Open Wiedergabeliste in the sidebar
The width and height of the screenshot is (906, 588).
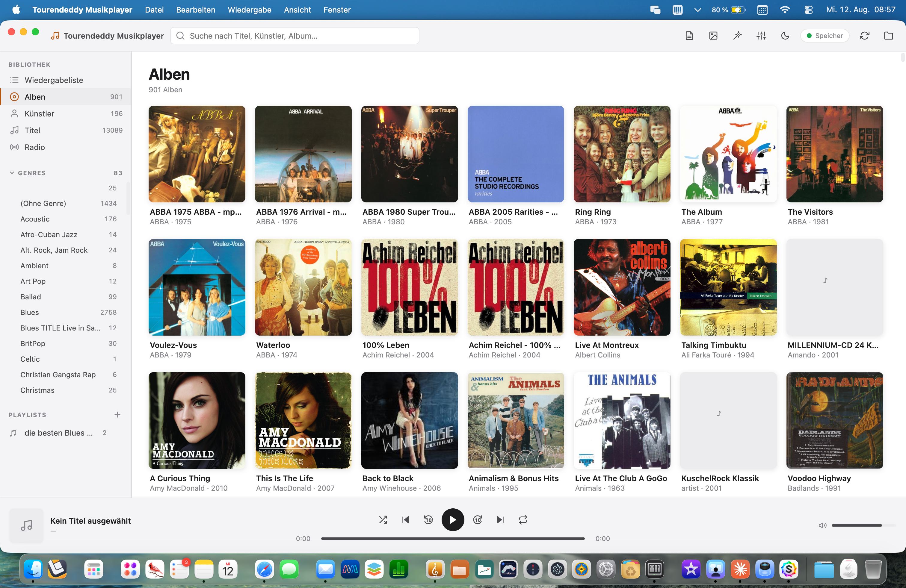66,80
